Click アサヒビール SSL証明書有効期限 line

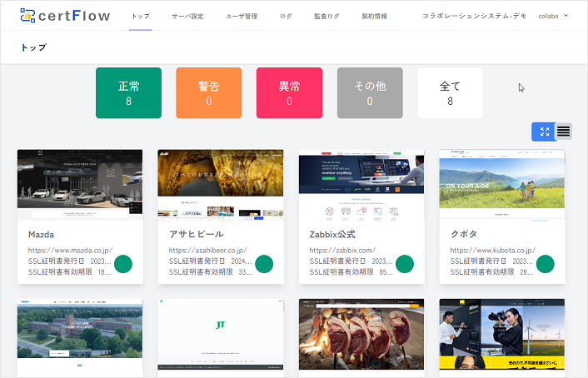211,272
